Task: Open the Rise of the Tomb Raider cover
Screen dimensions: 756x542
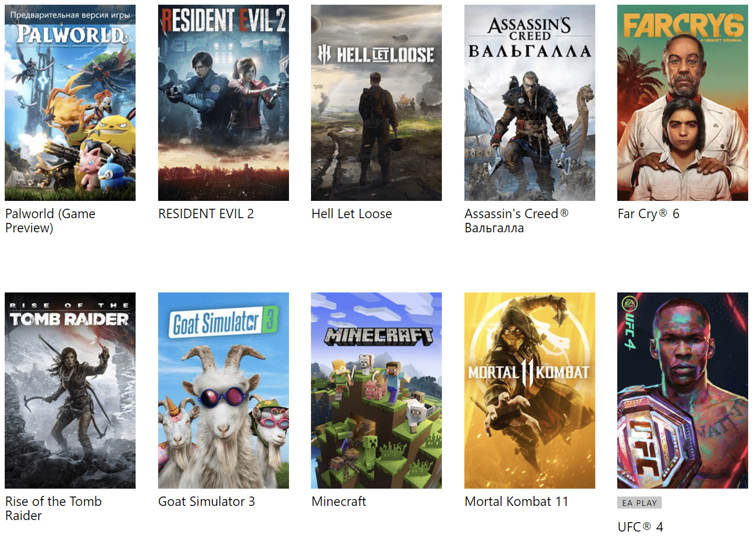Action: [x=70, y=390]
